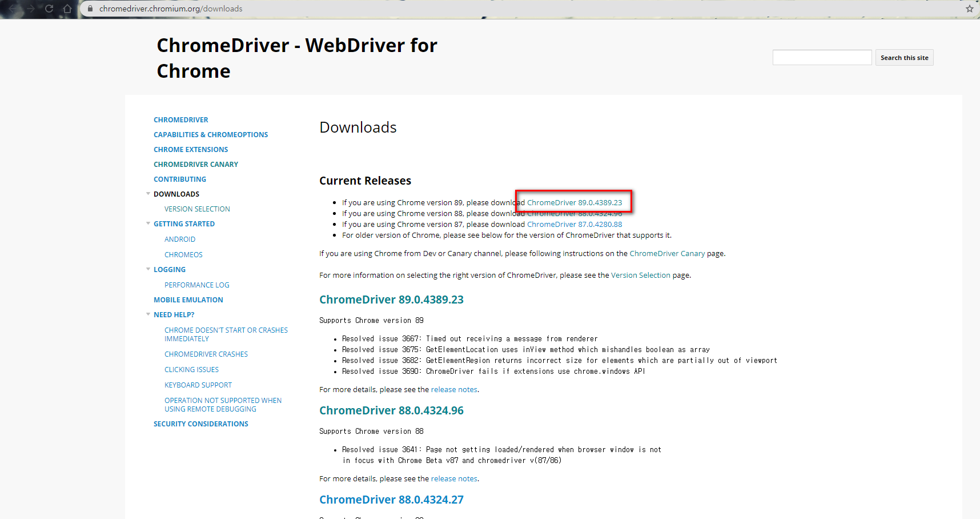Click ChromeDriver 88.0.4324.96 link in Current Releases
The height and width of the screenshot is (519, 980).
click(x=575, y=214)
